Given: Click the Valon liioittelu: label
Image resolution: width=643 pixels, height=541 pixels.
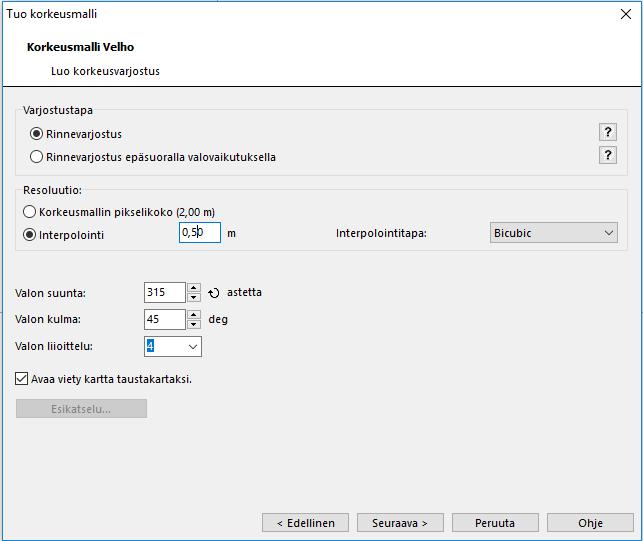Looking at the screenshot, I should pyautogui.click(x=54, y=346).
